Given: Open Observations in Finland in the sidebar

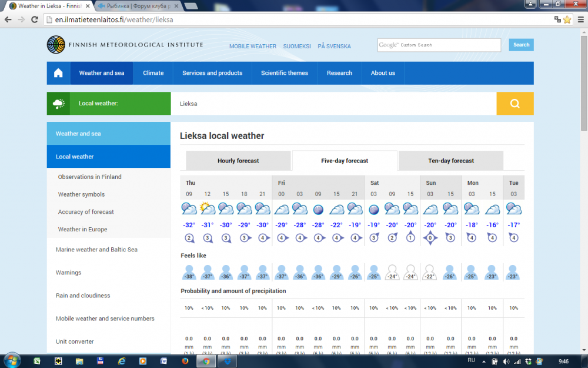Looking at the screenshot, I should 89,177.
